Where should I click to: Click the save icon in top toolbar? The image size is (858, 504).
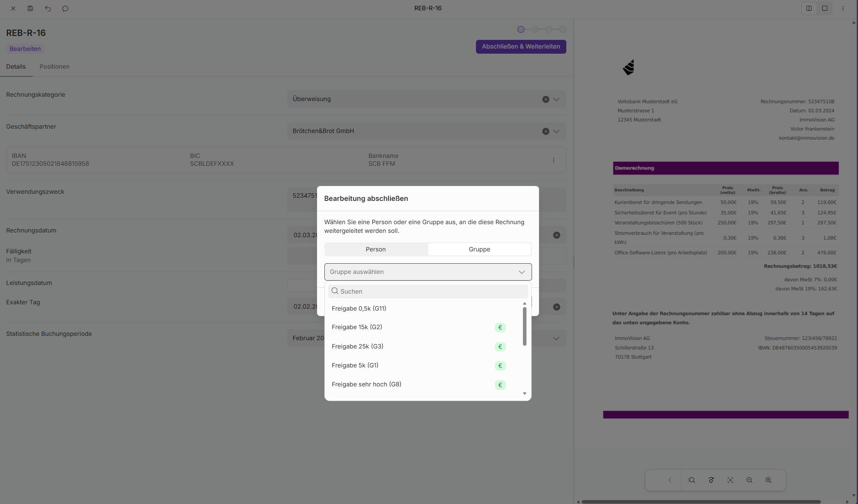coord(30,8)
